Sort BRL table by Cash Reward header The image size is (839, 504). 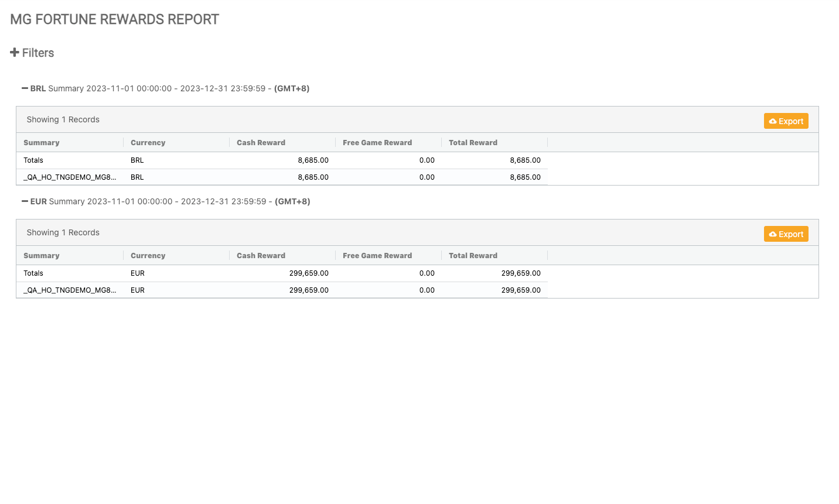(x=261, y=143)
